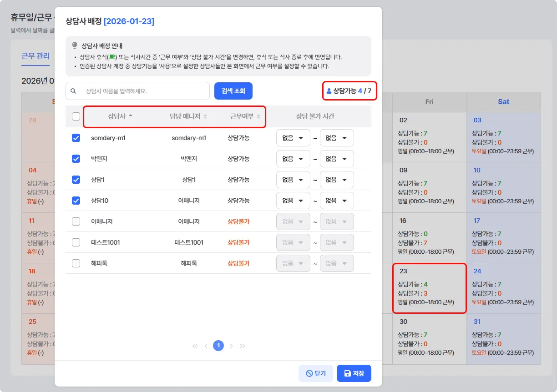Switch to the 근무 관리 tab
Image resolution: width=557 pixels, height=392 pixels.
[35, 56]
